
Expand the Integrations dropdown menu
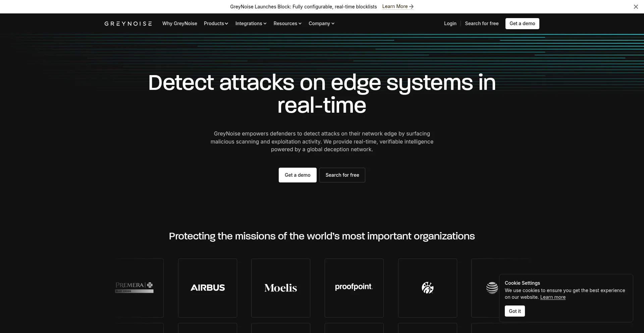tap(251, 23)
